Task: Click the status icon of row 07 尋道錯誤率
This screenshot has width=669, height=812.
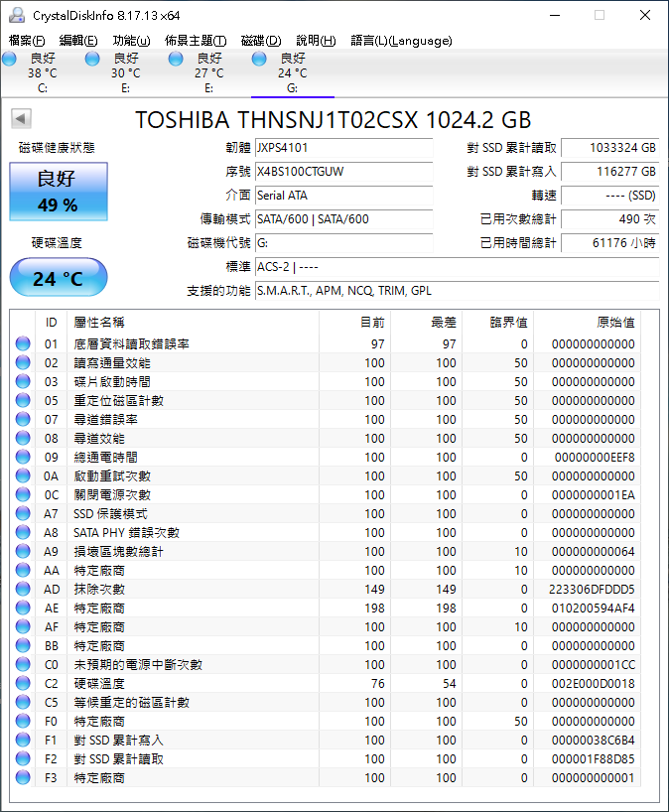Action: 23,419
